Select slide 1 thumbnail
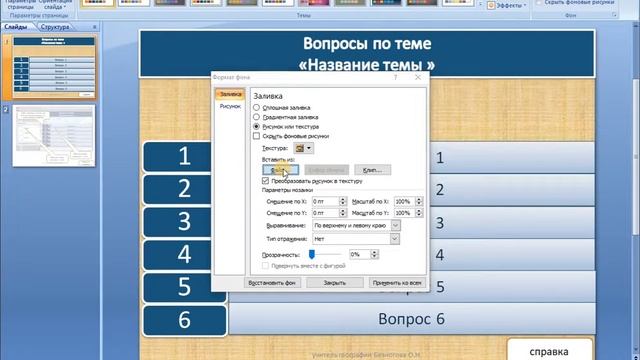 [54, 67]
